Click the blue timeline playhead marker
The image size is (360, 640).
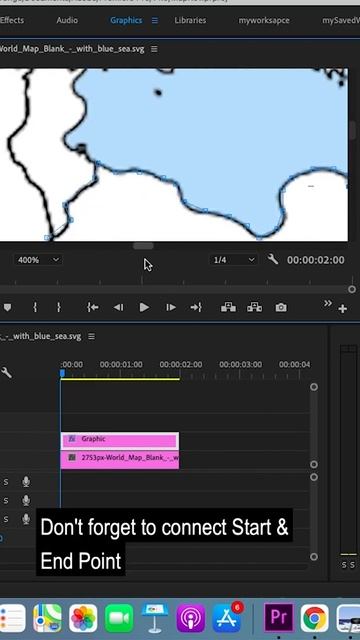(x=62, y=373)
